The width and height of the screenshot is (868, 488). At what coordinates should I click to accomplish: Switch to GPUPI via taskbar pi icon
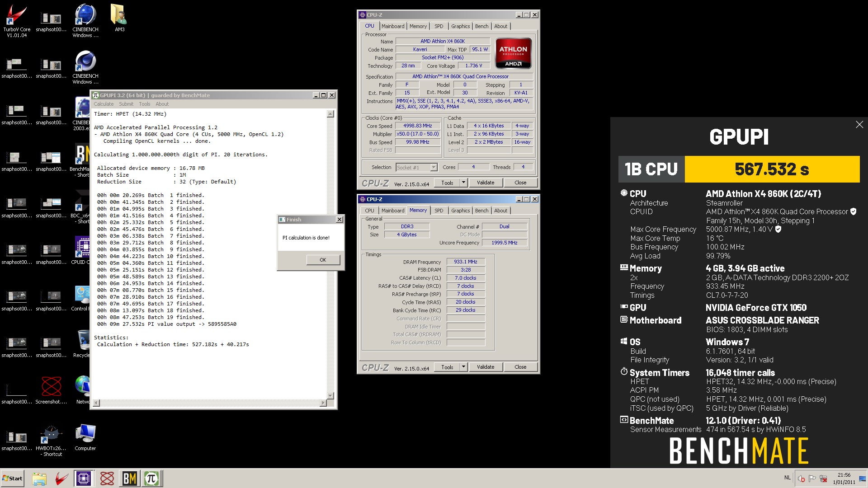pos(151,479)
